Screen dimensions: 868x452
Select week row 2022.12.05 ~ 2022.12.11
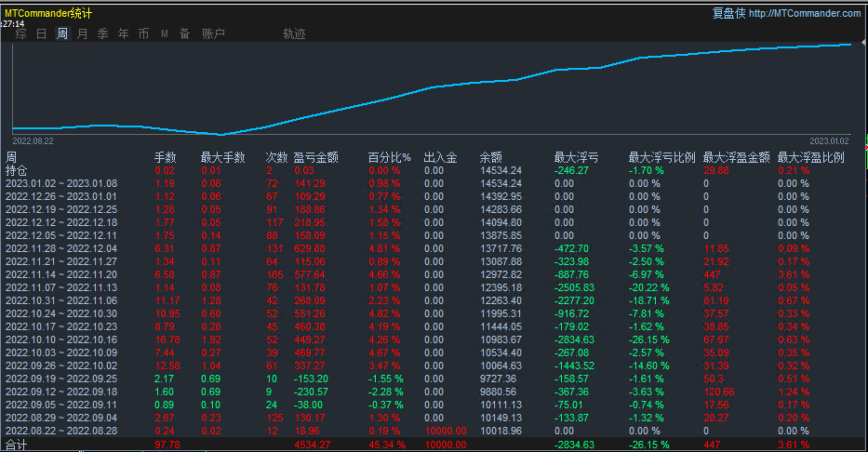pyautogui.click(x=434, y=235)
